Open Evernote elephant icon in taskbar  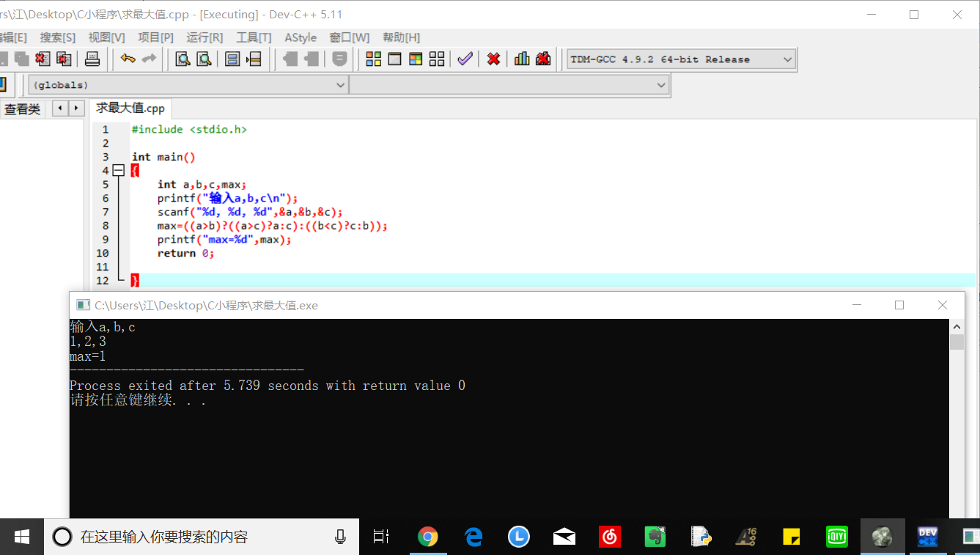[x=655, y=537]
